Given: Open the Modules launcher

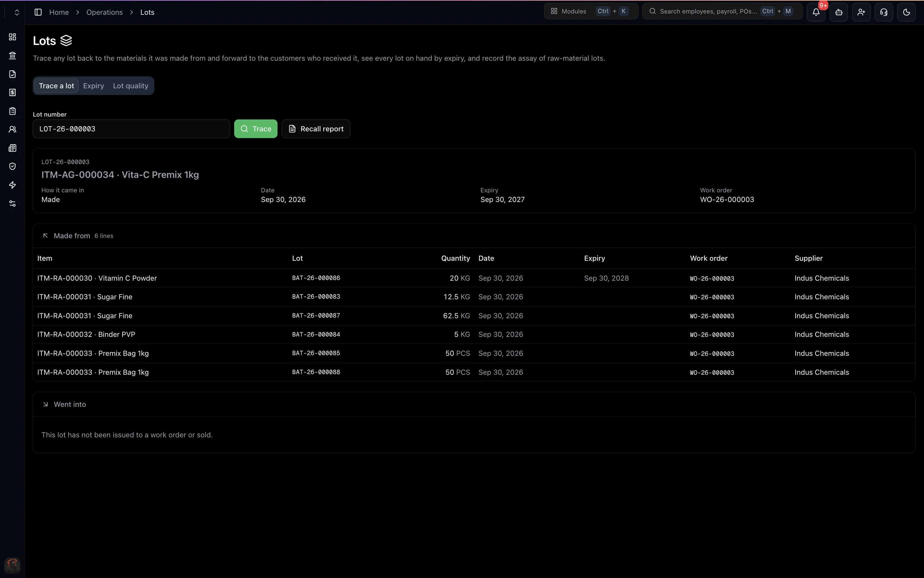Looking at the screenshot, I should coord(591,11).
